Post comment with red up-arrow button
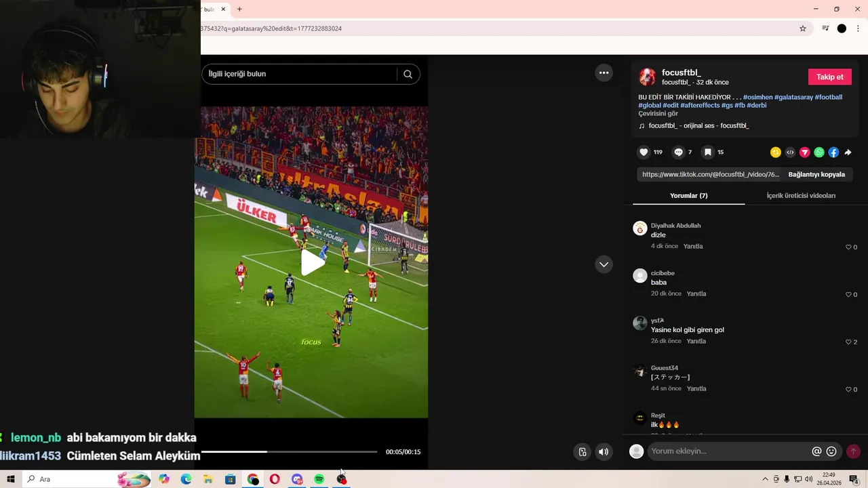This screenshot has height=488, width=868. coord(853,451)
